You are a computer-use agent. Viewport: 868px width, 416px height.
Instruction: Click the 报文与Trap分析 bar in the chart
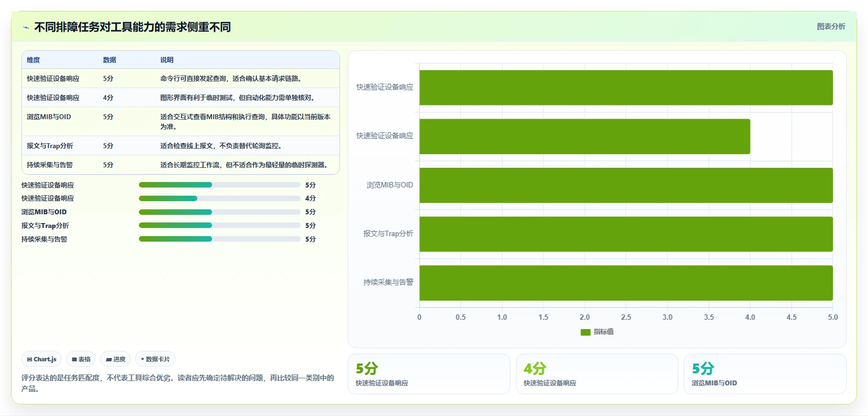tap(626, 234)
